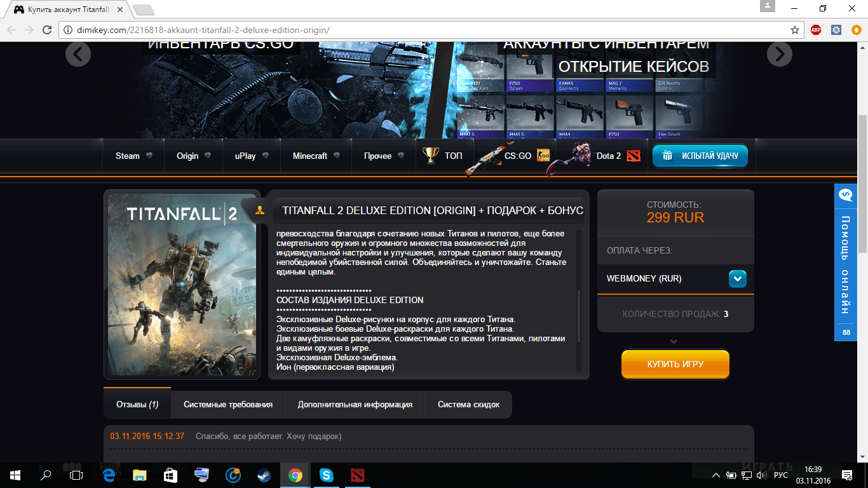This screenshot has height=488, width=868.
Task: Open a new Chrome tab
Action: tap(144, 10)
